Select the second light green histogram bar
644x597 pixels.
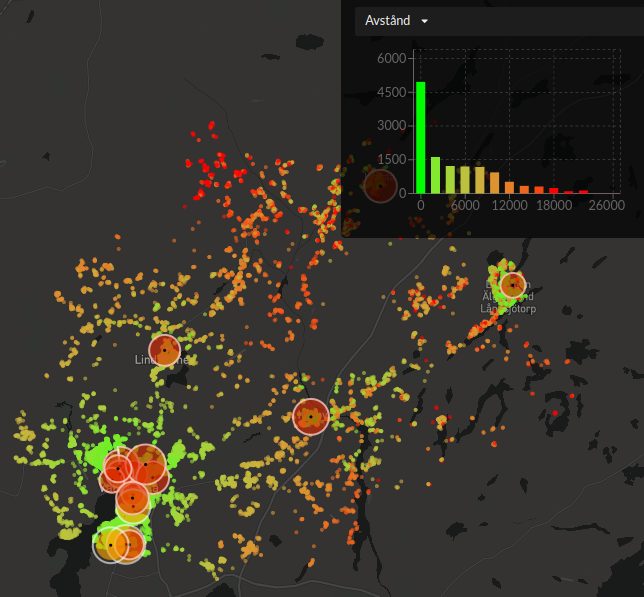pos(435,175)
